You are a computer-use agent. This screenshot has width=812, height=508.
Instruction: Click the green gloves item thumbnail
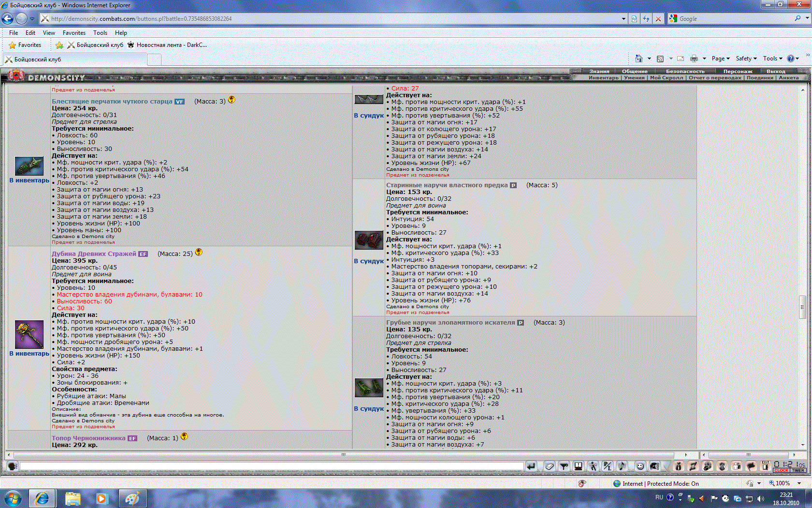point(29,166)
